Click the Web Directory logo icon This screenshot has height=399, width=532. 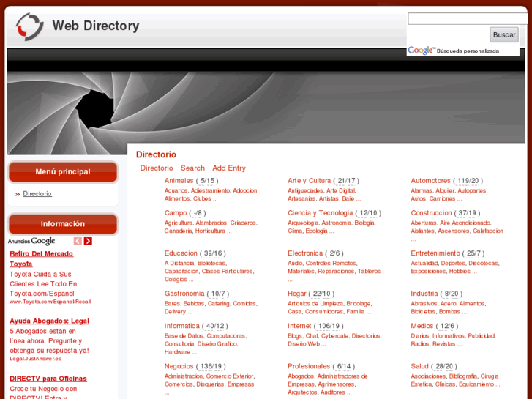pyautogui.click(x=29, y=26)
